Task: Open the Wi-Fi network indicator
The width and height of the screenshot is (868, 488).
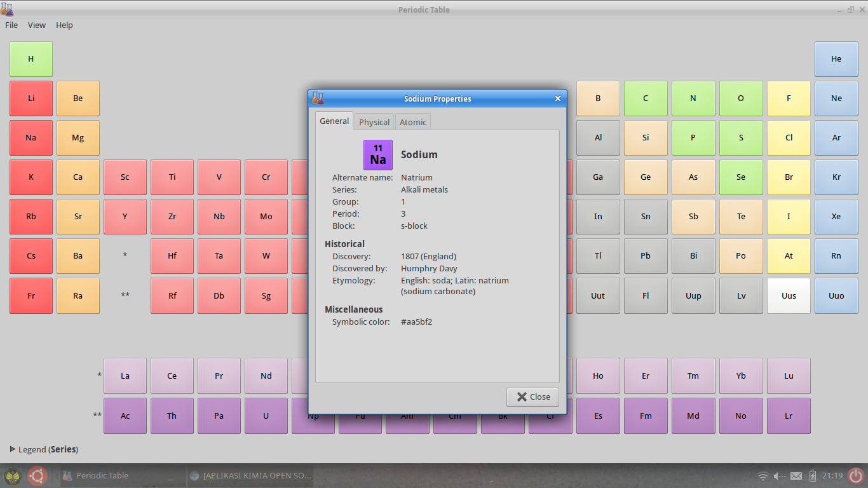Action: [x=763, y=476]
